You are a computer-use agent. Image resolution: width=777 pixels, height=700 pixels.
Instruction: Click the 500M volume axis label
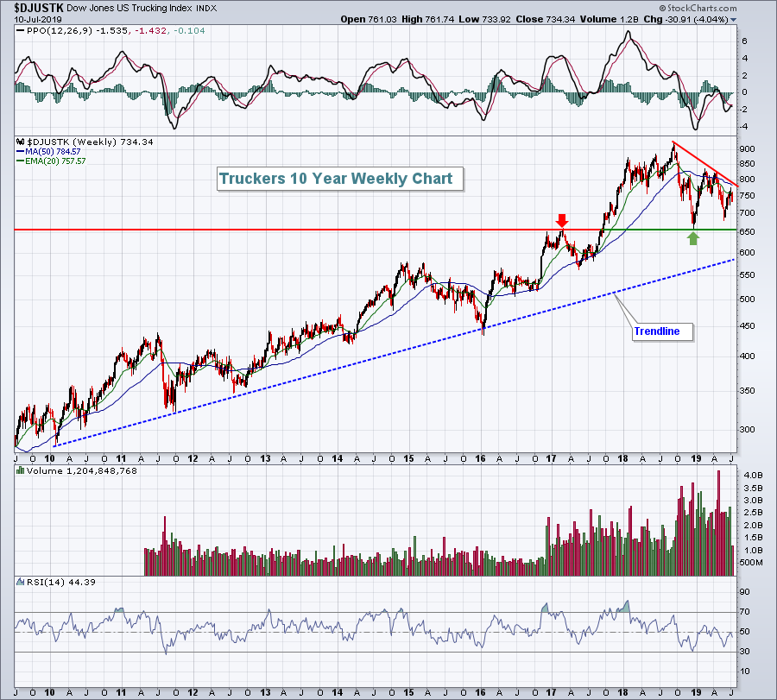pyautogui.click(x=751, y=563)
